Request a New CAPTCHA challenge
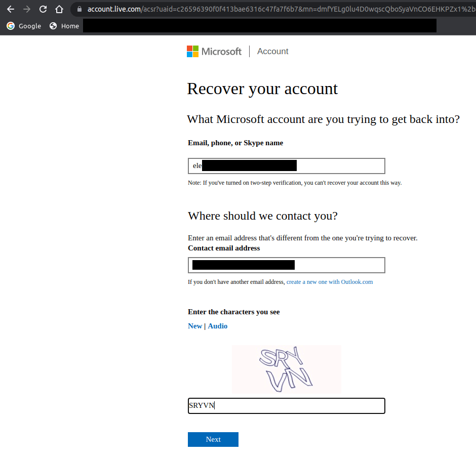476x460 pixels. tap(195, 326)
